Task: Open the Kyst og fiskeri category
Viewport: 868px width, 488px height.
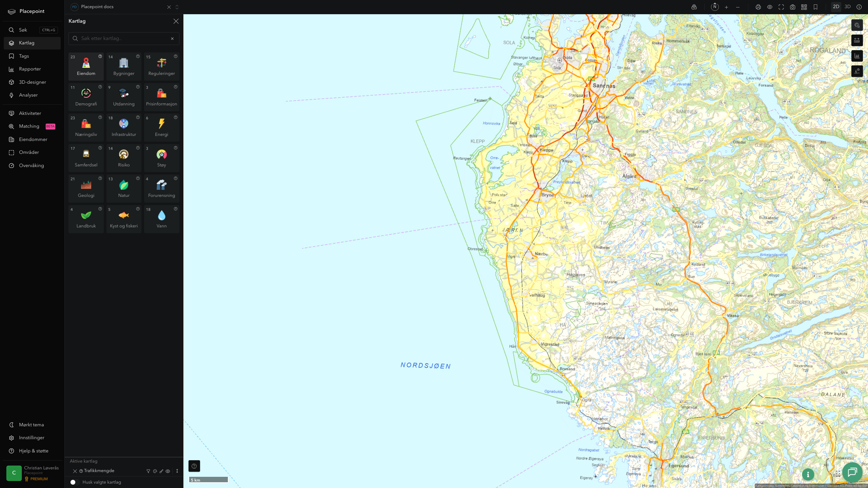Action: pos(124,219)
